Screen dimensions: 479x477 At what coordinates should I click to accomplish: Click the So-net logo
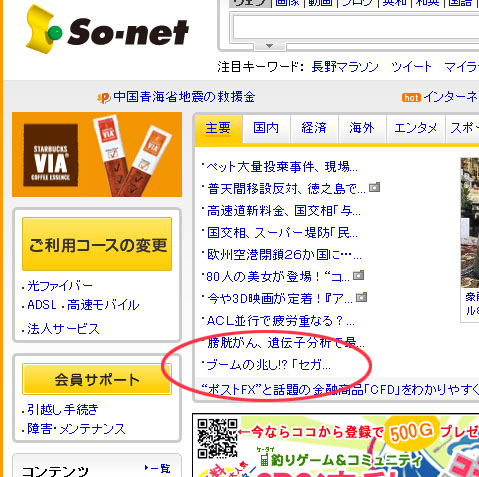pyautogui.click(x=107, y=29)
